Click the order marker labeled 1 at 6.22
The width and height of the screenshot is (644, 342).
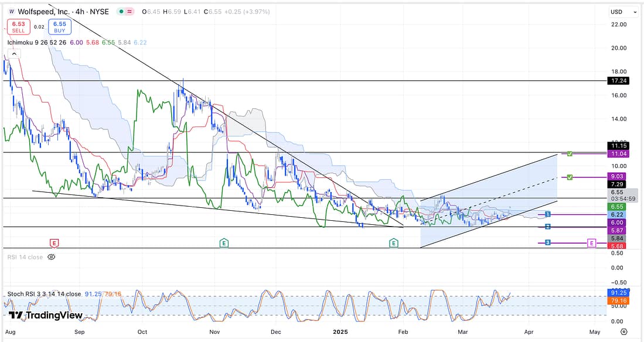click(x=547, y=215)
